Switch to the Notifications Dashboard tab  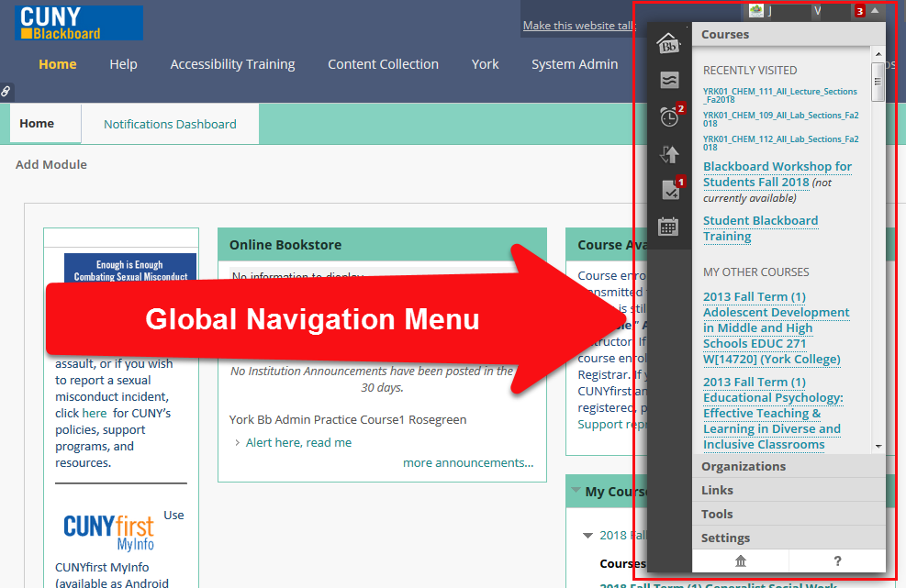coord(169,123)
